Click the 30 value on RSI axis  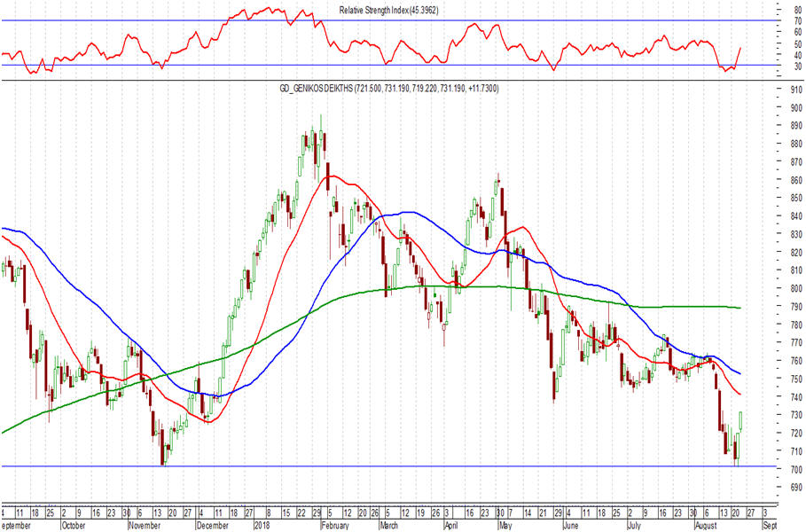pos(798,66)
